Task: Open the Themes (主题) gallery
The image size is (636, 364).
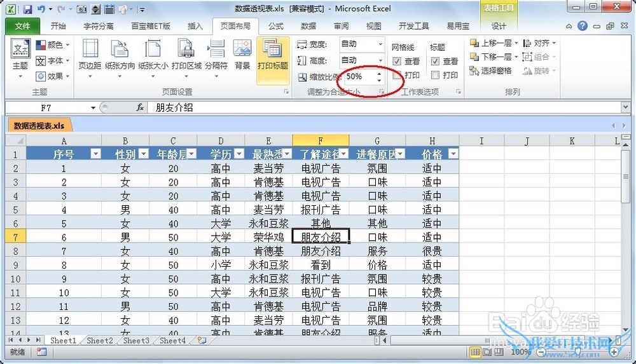Action: coord(20,58)
